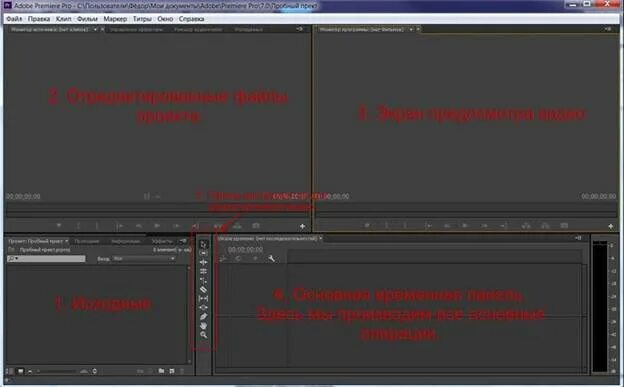Image resolution: width=624 pixels, height=387 pixels.
Task: Open project panel flyout menu
Action: coord(183,241)
